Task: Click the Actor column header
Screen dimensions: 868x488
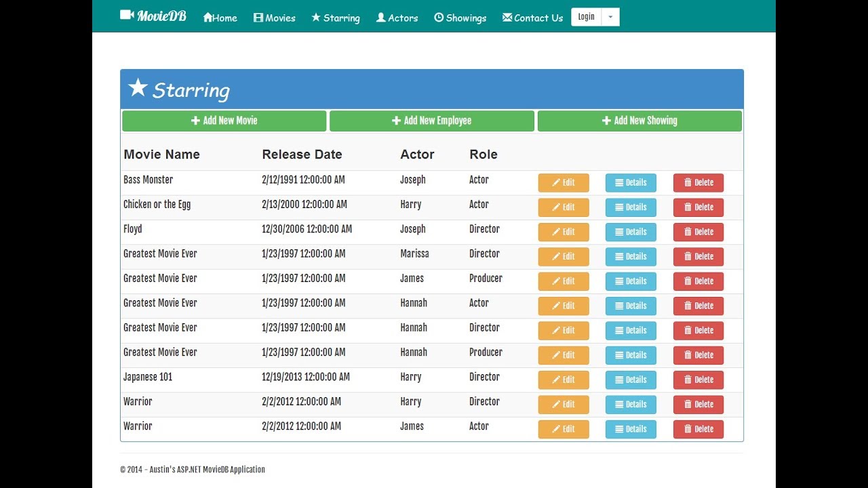Action: pyautogui.click(x=417, y=155)
